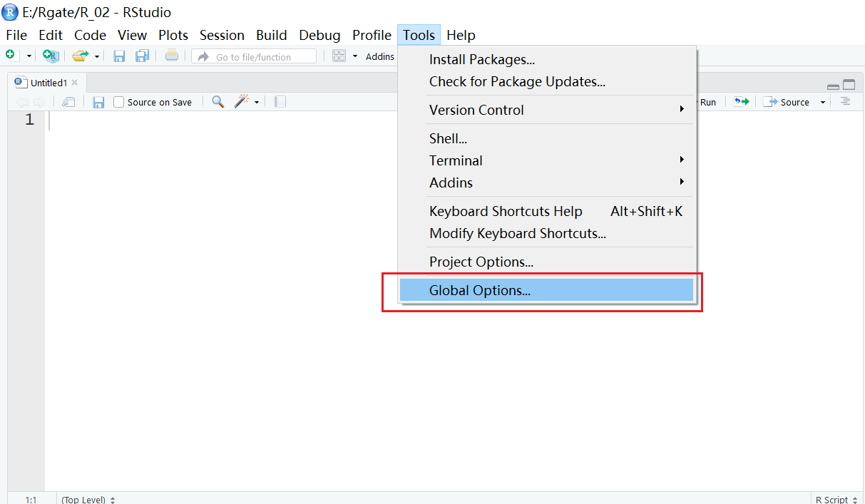The height and width of the screenshot is (504, 865).
Task: Expand the Version Control submenu
Action: 546,110
